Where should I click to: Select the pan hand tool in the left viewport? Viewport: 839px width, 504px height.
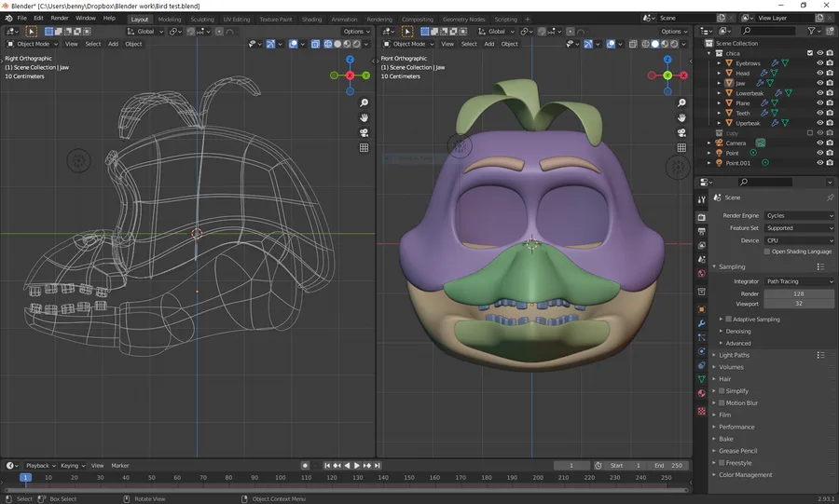(364, 118)
